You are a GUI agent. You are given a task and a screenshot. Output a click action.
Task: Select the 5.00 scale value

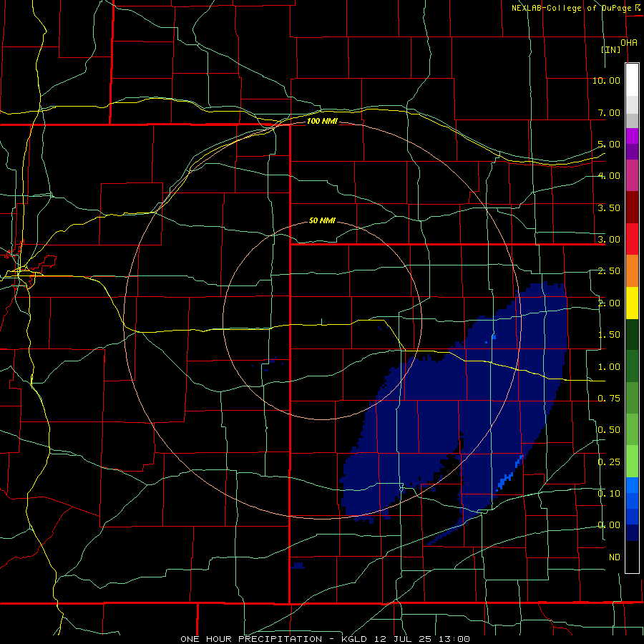click(609, 144)
